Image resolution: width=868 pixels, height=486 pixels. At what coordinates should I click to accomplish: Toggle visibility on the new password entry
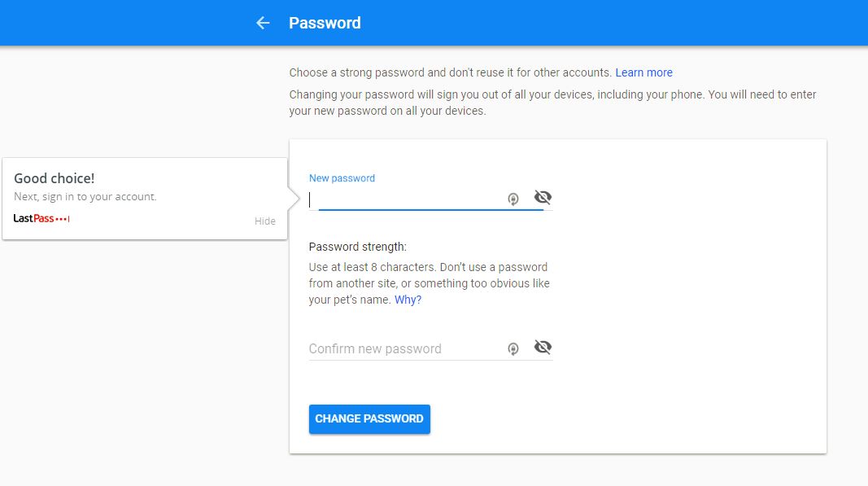[x=543, y=196]
